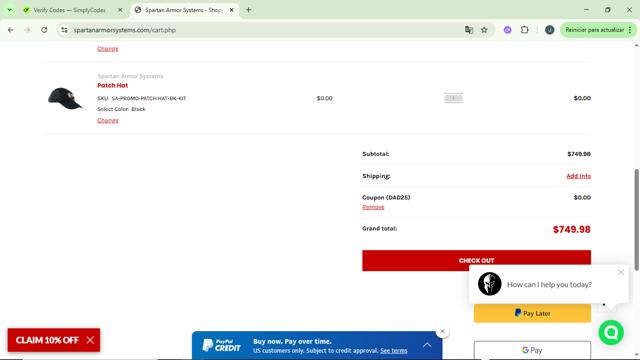Click the How can I help you today message
This screenshot has height=360, width=640.
549,284
